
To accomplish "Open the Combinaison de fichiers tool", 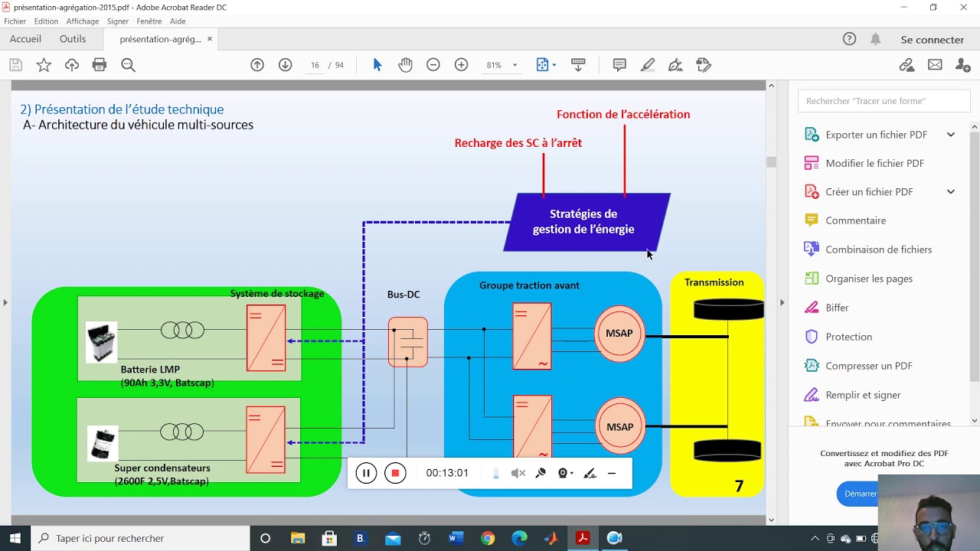I will 878,249.
